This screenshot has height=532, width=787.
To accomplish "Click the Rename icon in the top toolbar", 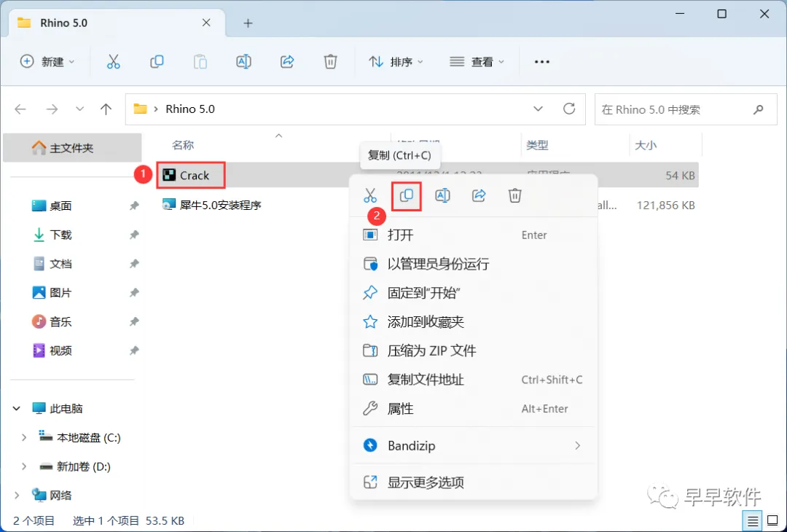I will [x=243, y=62].
